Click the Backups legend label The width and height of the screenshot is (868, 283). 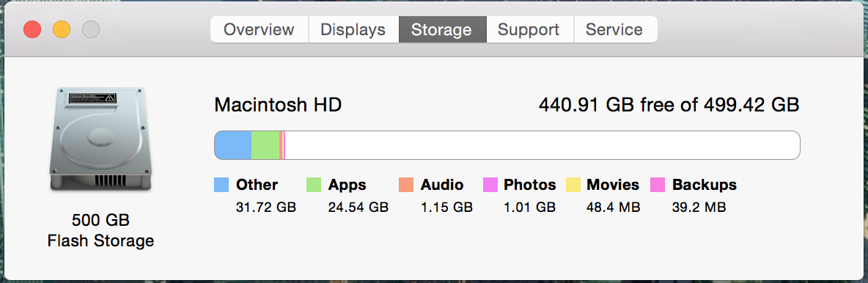click(x=704, y=185)
